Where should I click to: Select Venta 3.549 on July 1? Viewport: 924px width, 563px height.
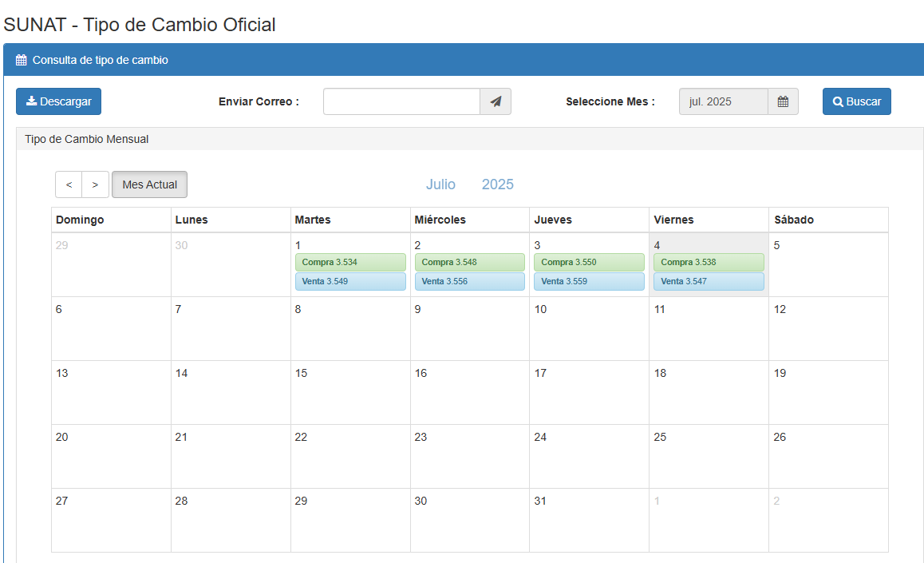350,281
